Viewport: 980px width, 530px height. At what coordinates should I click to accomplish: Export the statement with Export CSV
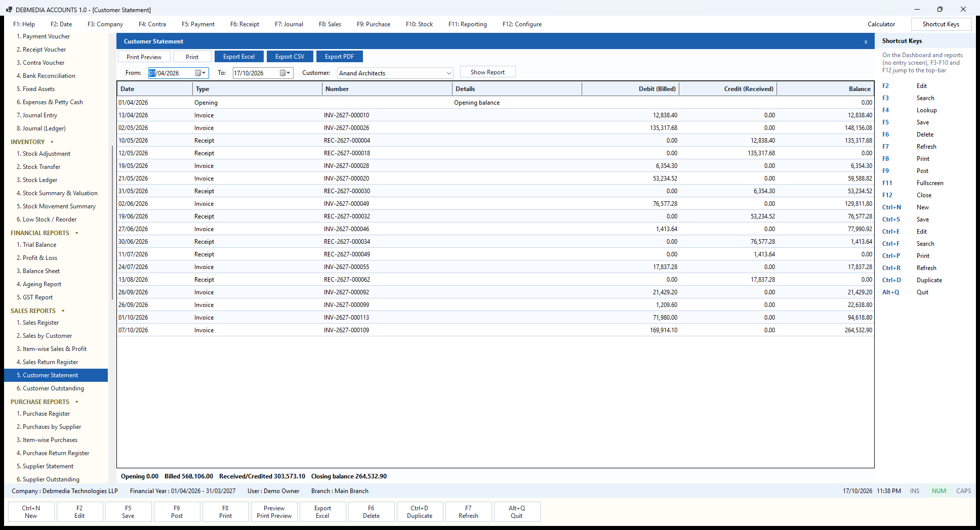point(290,57)
